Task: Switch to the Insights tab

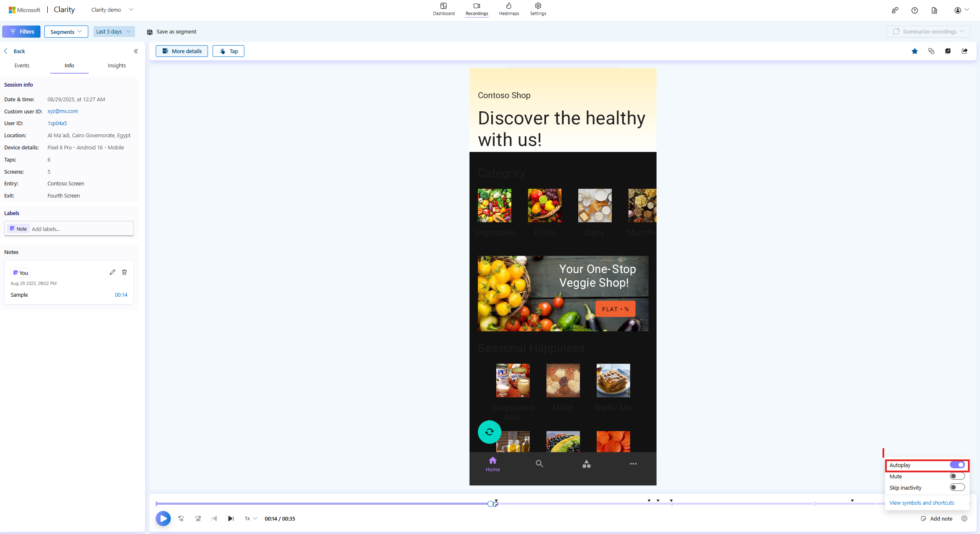Action: [x=116, y=65]
